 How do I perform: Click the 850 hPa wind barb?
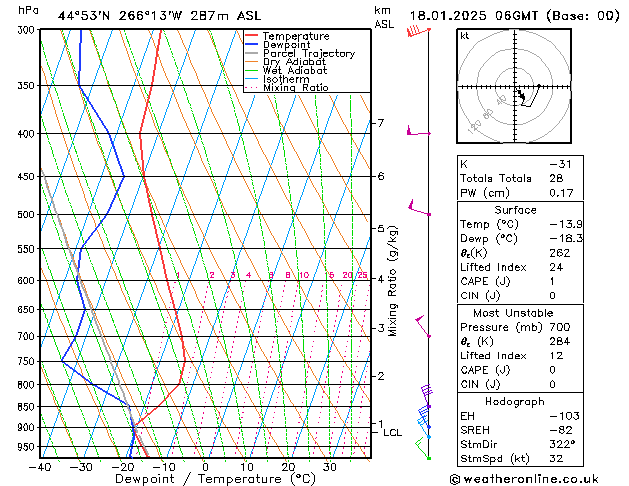pos(426,396)
